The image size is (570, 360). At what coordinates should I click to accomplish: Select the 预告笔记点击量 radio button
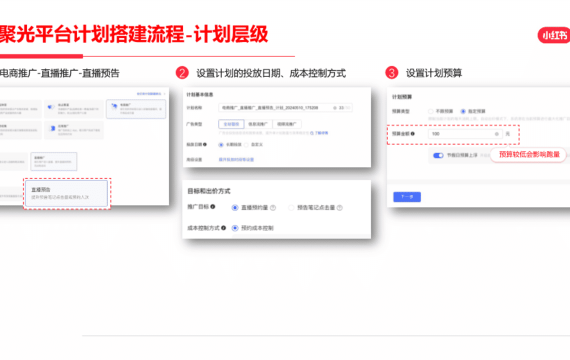click(291, 208)
